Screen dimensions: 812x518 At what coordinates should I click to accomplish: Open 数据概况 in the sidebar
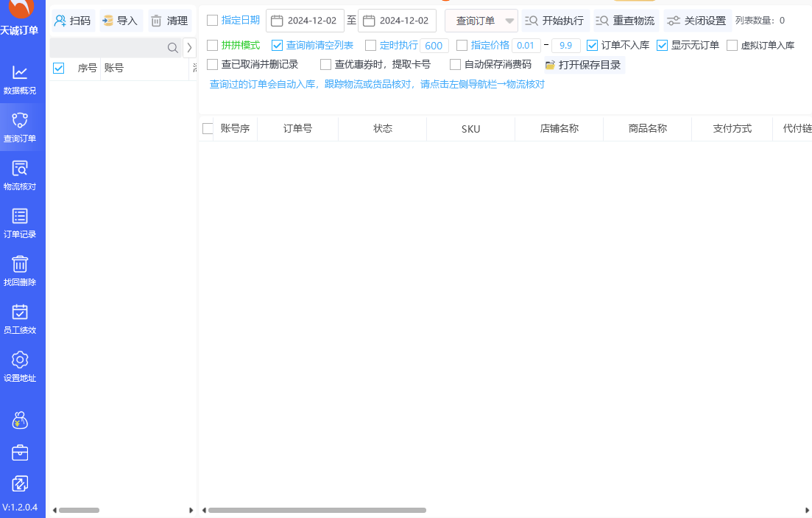20,80
